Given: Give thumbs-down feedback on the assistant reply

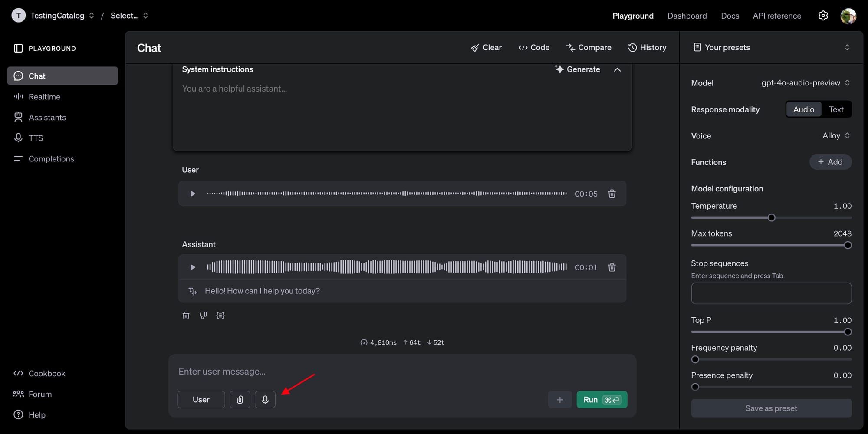Looking at the screenshot, I should tap(203, 315).
